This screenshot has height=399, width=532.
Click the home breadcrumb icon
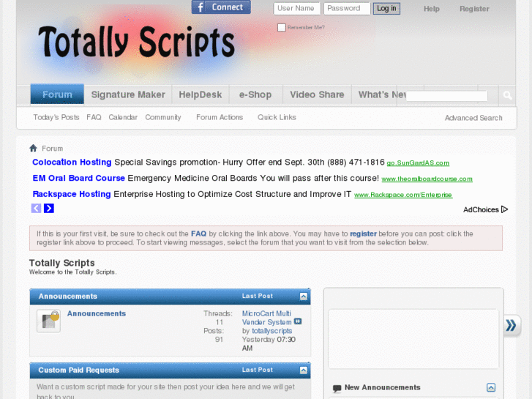tap(33, 148)
